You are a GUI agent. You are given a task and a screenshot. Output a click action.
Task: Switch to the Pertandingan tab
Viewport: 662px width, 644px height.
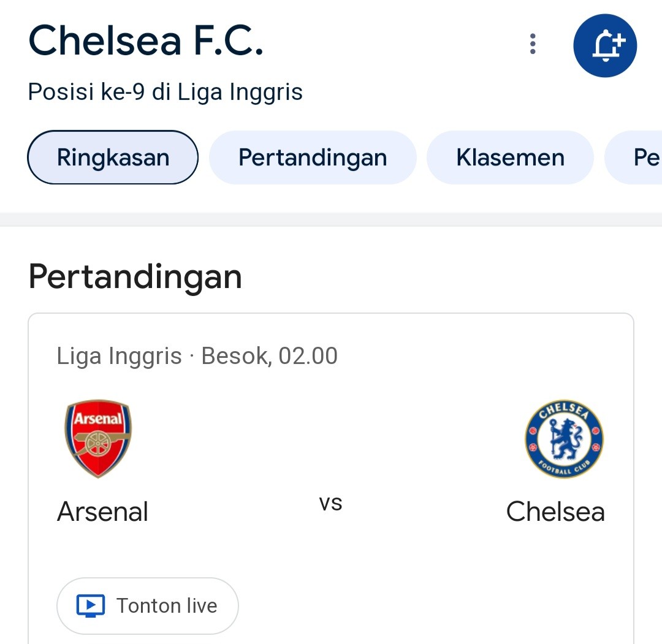click(313, 157)
